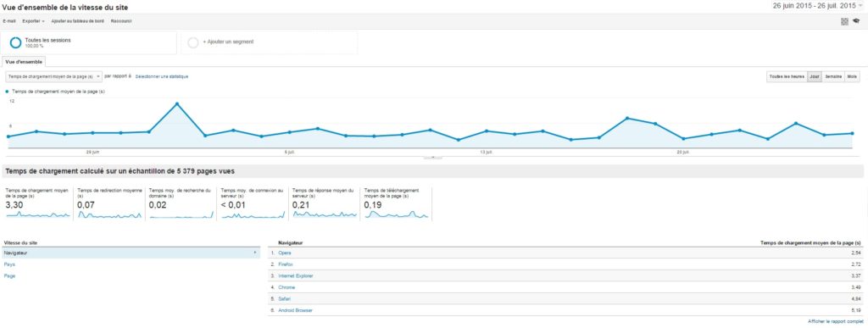Open the Safari browser row link
The width and height of the screenshot is (868, 328).
285,298
